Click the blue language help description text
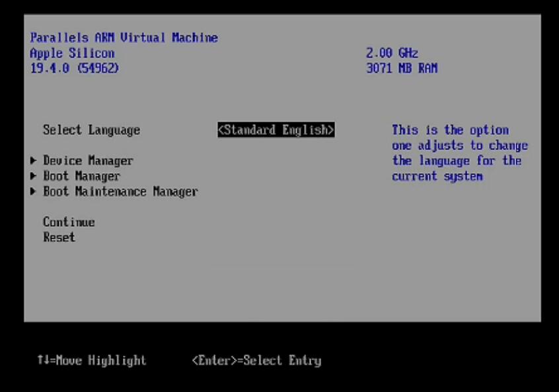The height and width of the screenshot is (392, 559). 459,153
